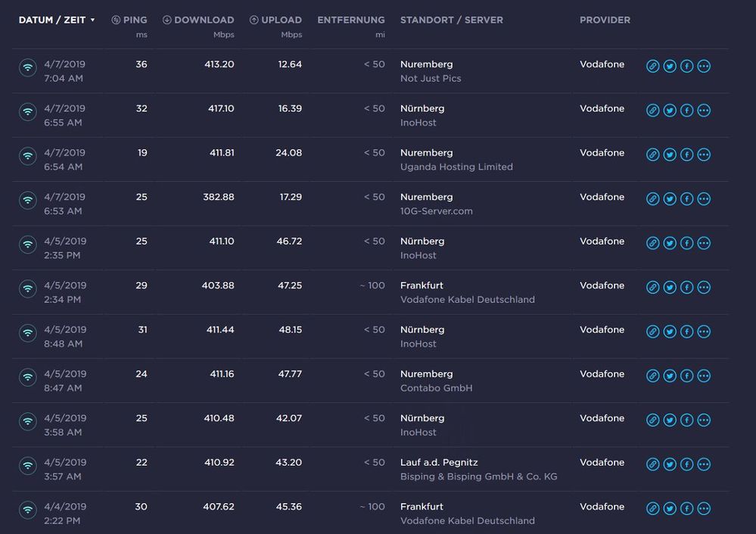Open Facebook sharing for the Lauf a.d. Pegnitz test
Screen dimensions: 756x534
click(x=686, y=464)
